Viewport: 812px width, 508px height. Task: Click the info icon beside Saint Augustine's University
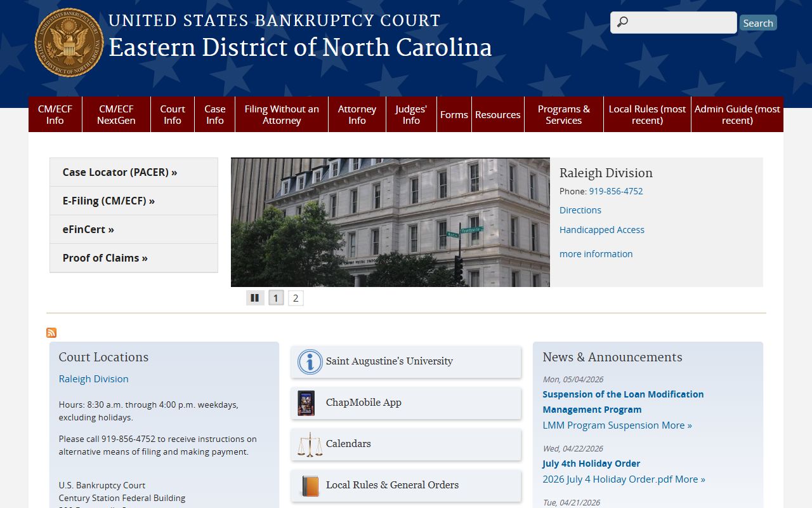click(310, 362)
